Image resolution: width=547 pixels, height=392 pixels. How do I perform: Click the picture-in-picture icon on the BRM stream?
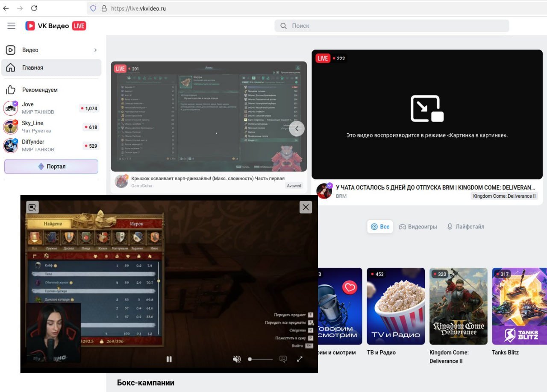coord(427,109)
